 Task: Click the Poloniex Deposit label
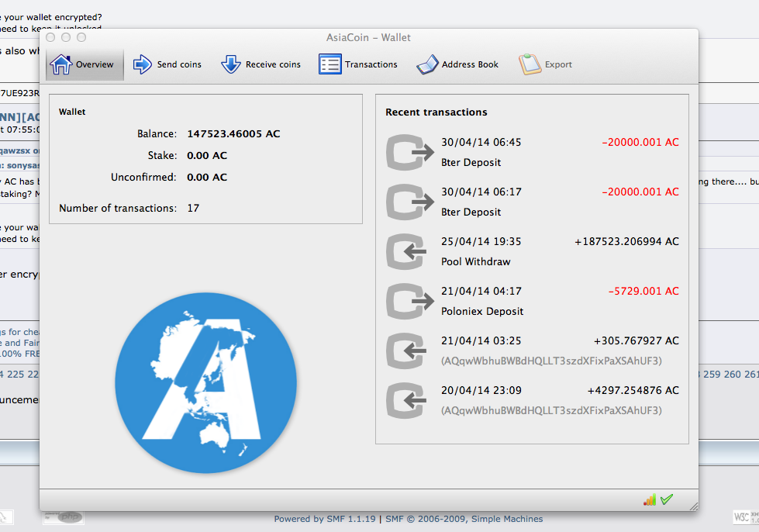coord(482,311)
